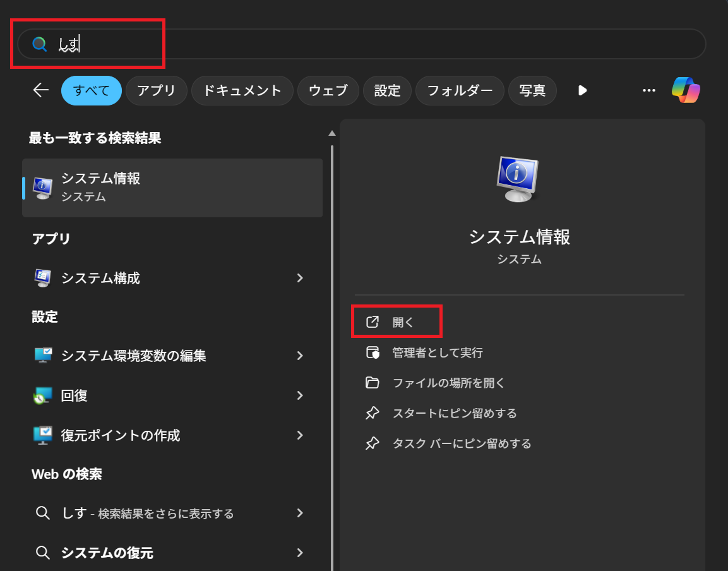
Task: Click pin icon for スタートにピン留めする
Action: 373,413
